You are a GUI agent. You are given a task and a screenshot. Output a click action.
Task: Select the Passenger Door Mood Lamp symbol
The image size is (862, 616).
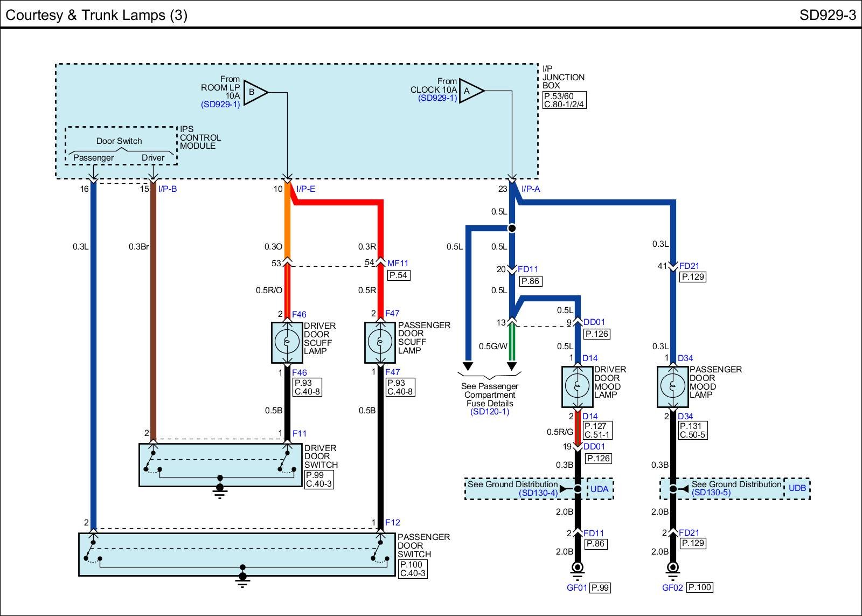point(672,386)
